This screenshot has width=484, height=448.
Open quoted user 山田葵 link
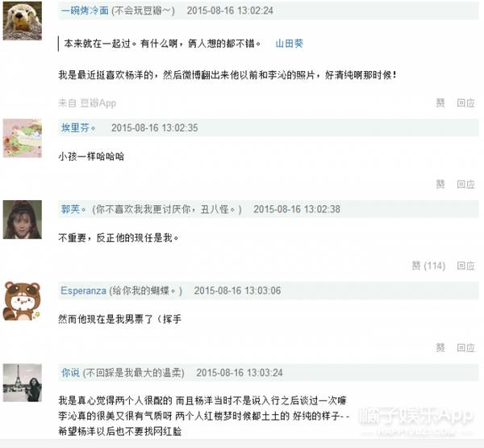tap(290, 44)
